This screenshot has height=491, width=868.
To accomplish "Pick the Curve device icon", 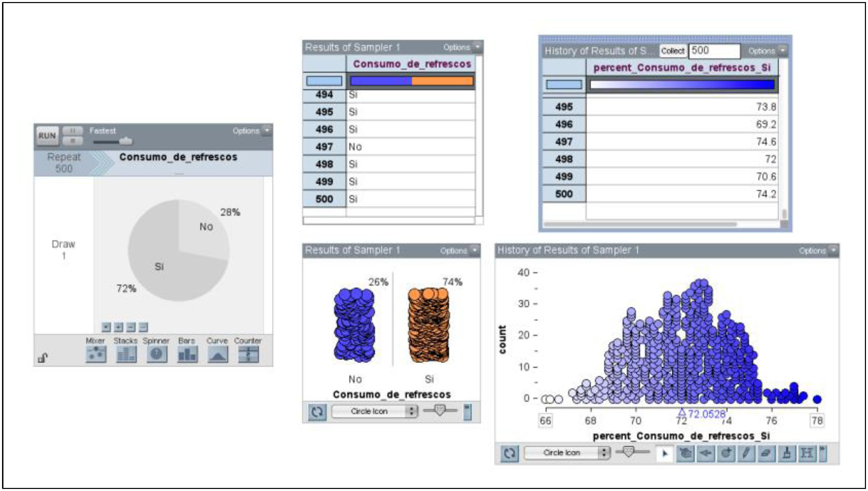I will 218,354.
